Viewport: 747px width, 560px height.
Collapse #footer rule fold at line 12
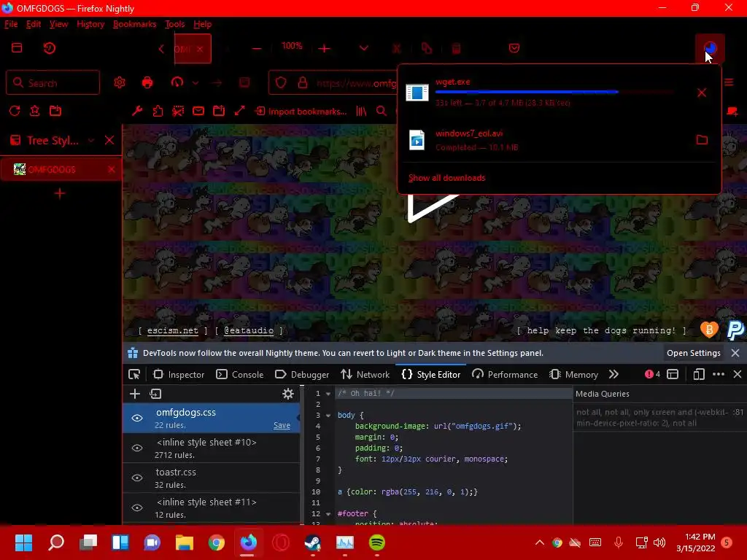(328, 514)
